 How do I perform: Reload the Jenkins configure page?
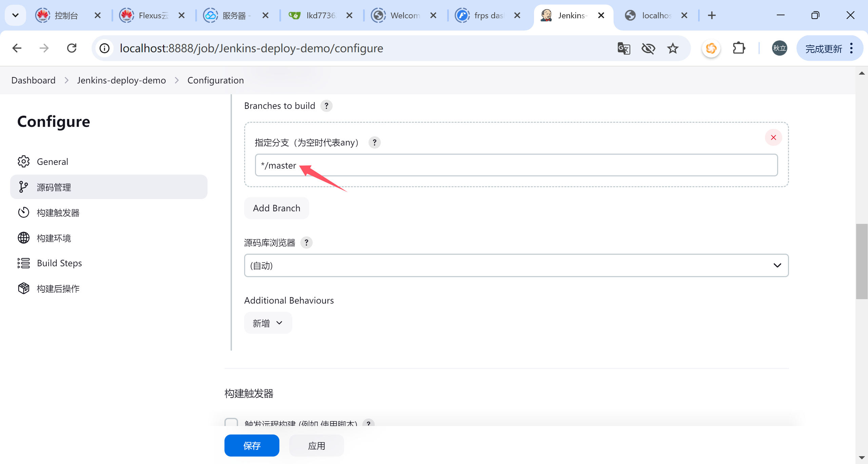(72, 48)
